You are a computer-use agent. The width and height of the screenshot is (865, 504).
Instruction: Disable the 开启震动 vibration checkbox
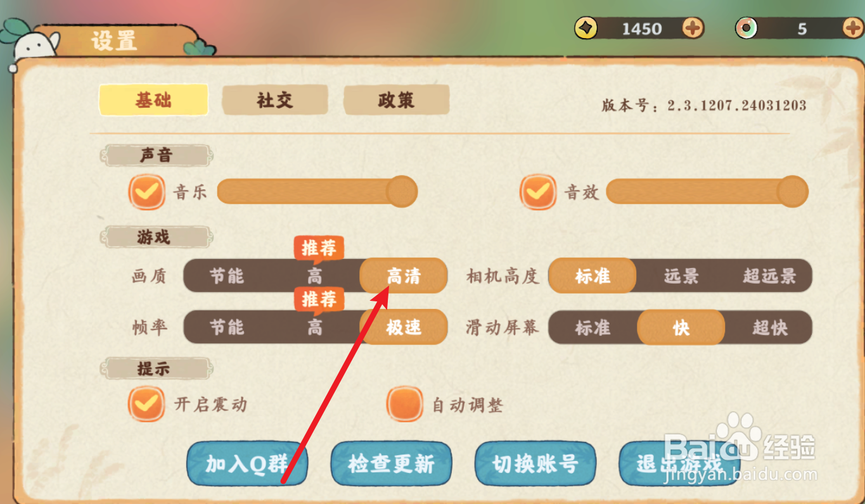click(147, 404)
